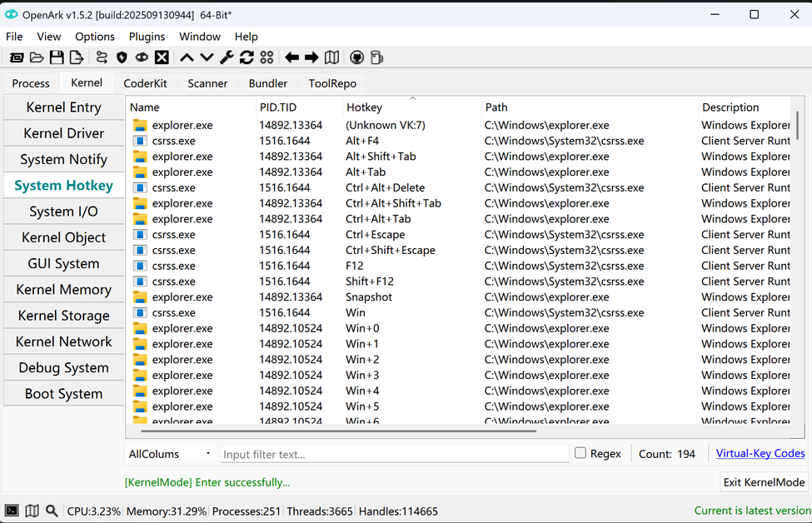Open the Virtual-Key Codes link
812x523 pixels.
pyautogui.click(x=760, y=453)
